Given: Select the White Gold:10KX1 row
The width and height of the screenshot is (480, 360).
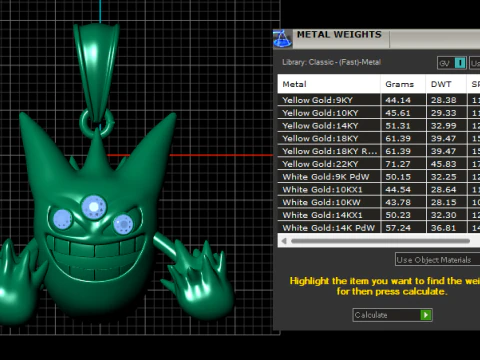Looking at the screenshot, I should 379,189.
